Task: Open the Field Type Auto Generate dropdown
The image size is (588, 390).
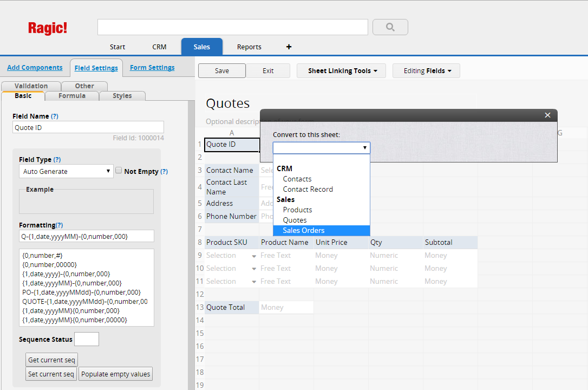Action: (x=66, y=171)
